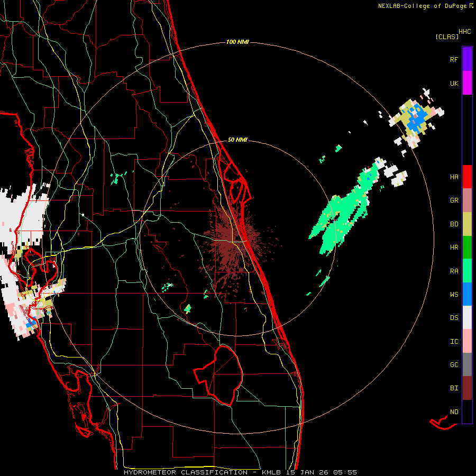Image resolution: width=476 pixels, height=476 pixels.
Task: Click the RF purple legend swatch
Action: (x=467, y=59)
